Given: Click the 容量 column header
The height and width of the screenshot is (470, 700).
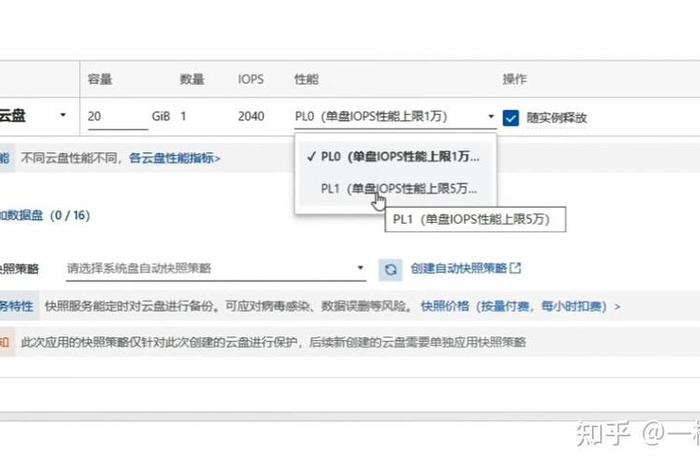Looking at the screenshot, I should click(100, 79).
